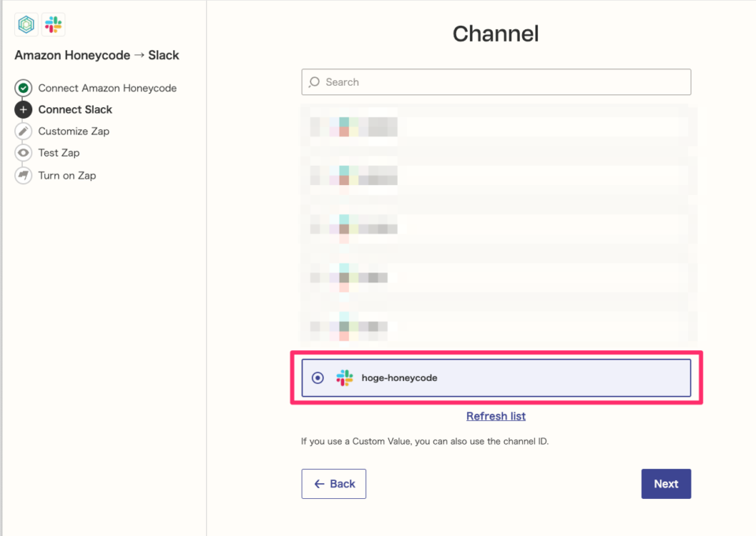Screen dimensions: 756x536
Task: Click the Slack icon next to hoge-honeycode
Action: tap(344, 378)
